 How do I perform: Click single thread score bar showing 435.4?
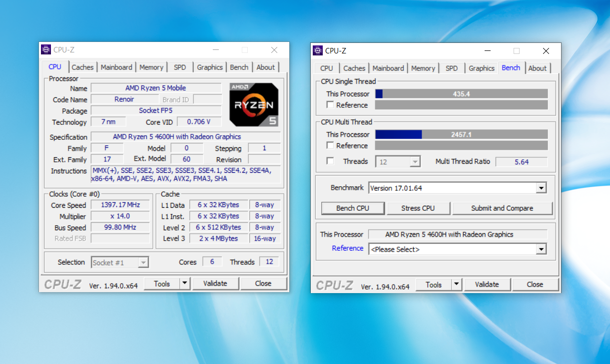pyautogui.click(x=462, y=94)
